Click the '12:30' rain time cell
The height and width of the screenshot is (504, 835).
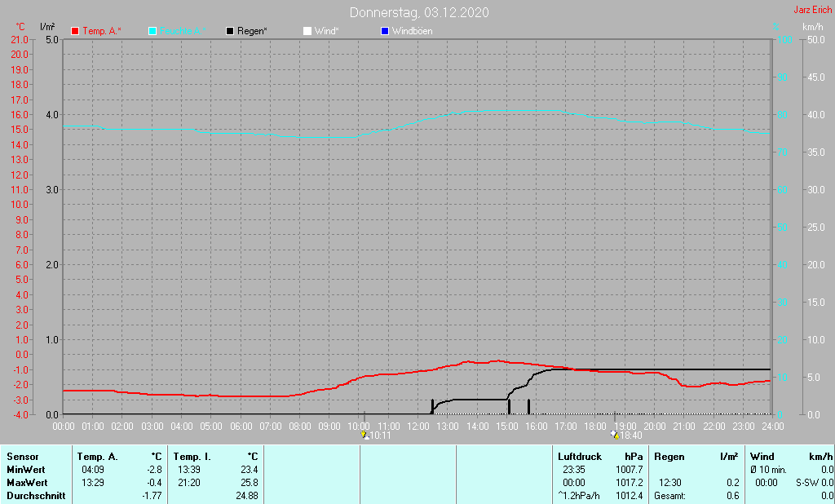click(670, 483)
